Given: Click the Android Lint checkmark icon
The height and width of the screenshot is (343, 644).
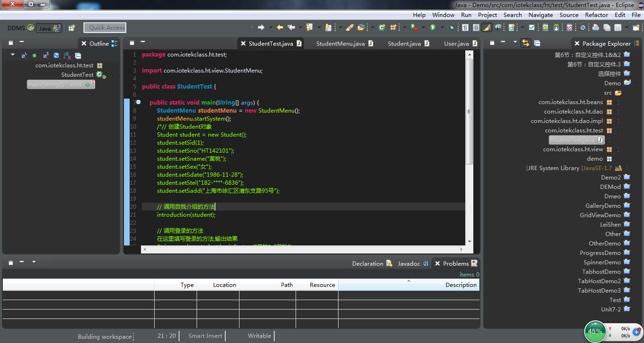Looking at the screenshot, I should coord(532,28).
